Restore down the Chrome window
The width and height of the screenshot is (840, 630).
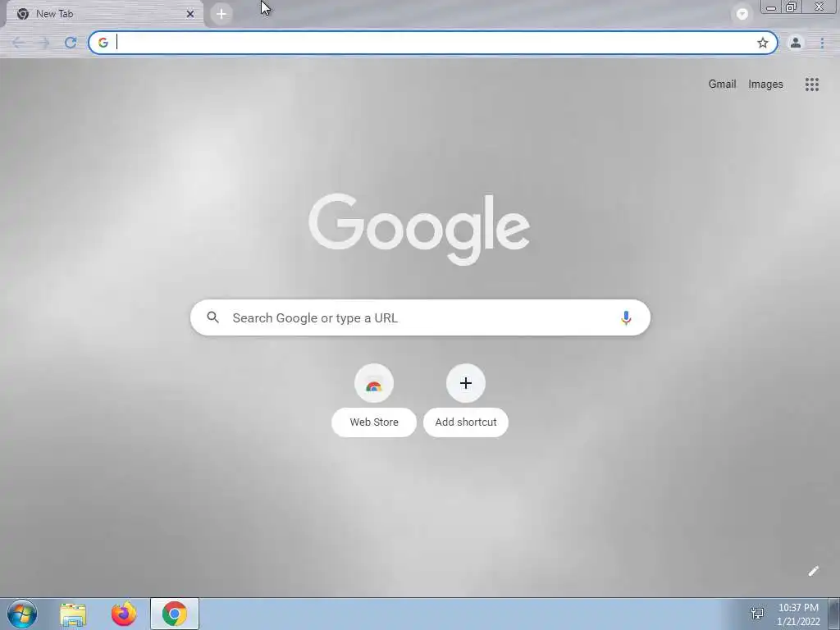pos(792,7)
